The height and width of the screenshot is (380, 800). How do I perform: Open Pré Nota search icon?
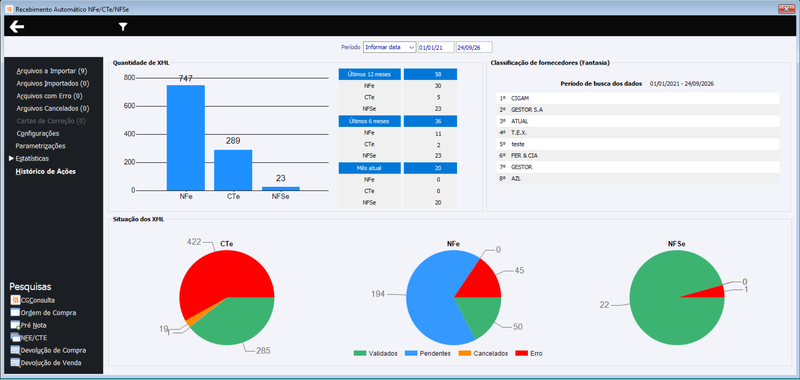(15, 325)
